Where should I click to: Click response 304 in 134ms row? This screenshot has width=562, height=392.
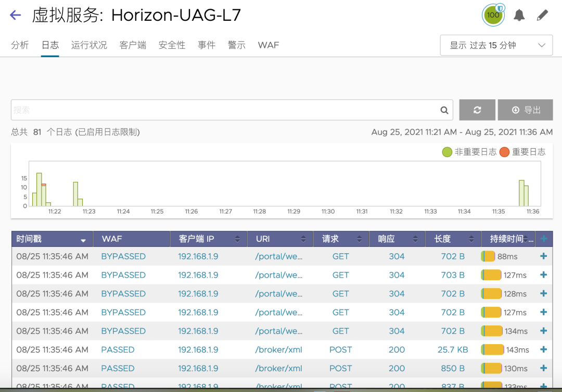pyautogui.click(x=397, y=331)
